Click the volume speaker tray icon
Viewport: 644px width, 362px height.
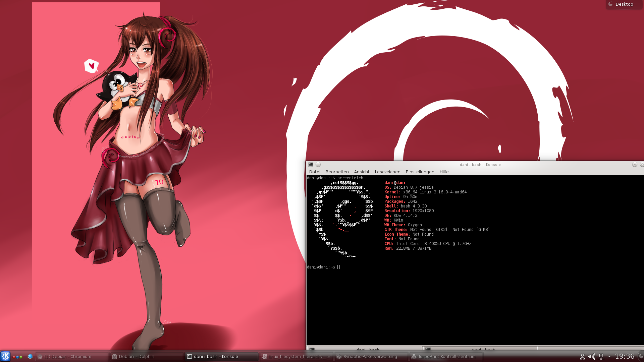(x=591, y=357)
